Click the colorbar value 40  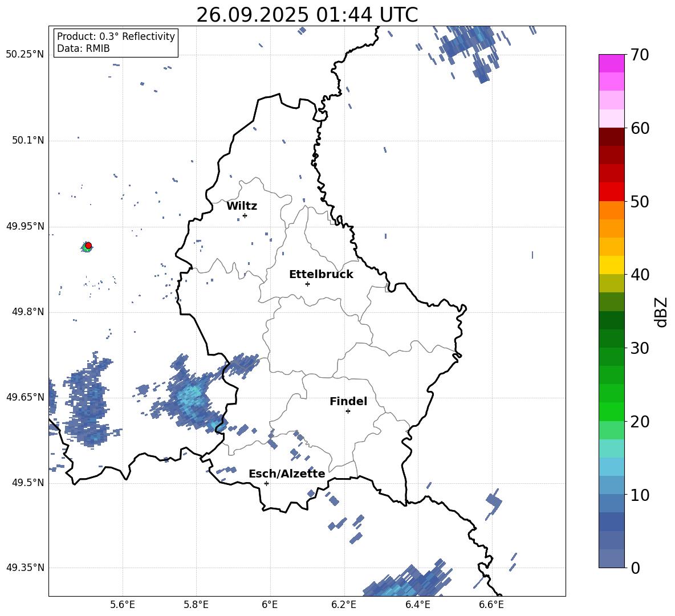coord(640,275)
